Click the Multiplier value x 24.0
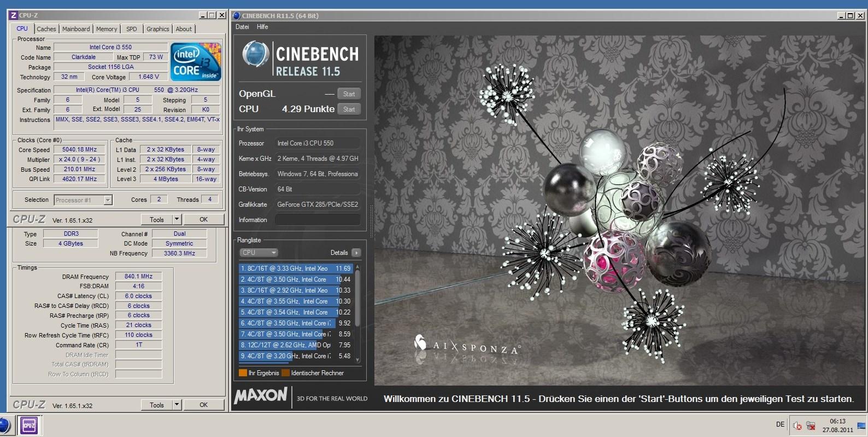This screenshot has height=437, width=868. click(x=79, y=159)
